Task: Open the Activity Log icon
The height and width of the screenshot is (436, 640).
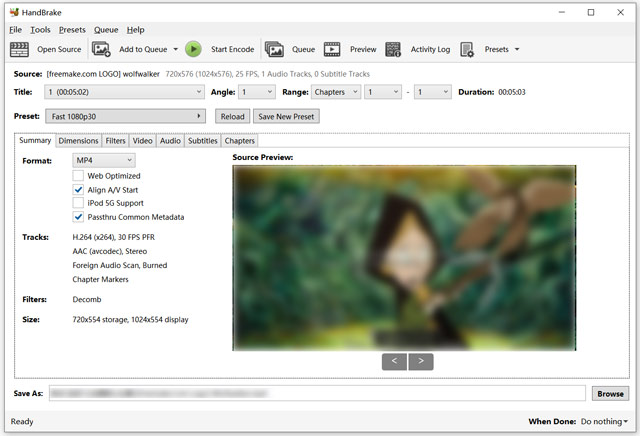Action: (393, 49)
